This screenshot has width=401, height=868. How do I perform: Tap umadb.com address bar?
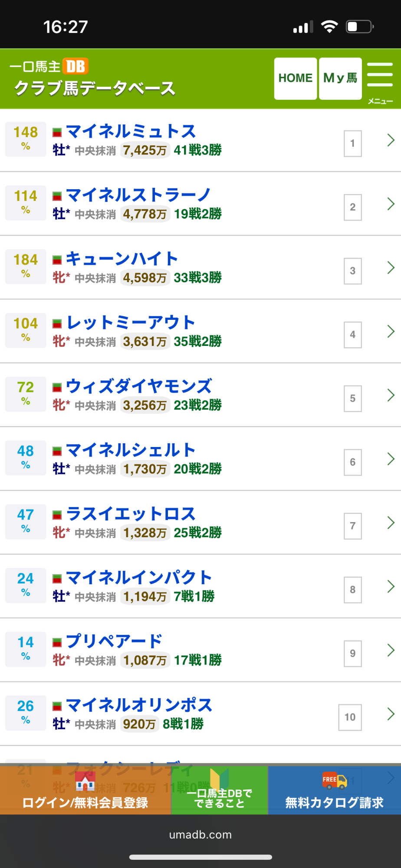[200, 835]
